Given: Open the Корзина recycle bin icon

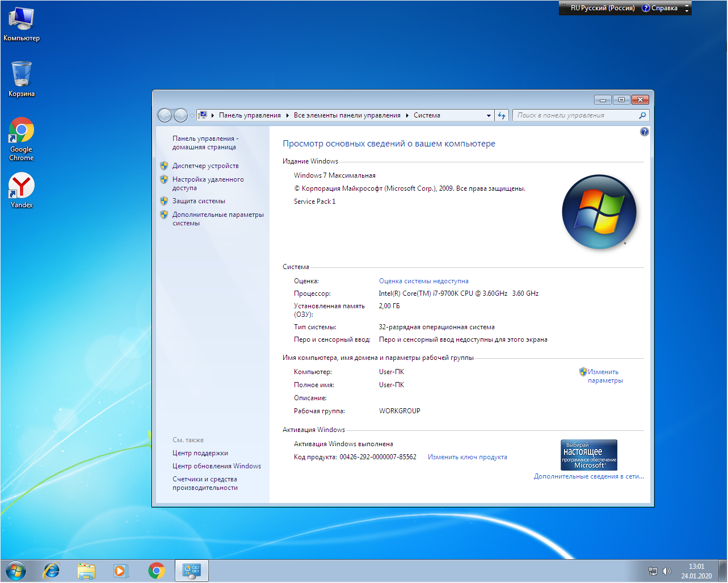Looking at the screenshot, I should pos(22,79).
